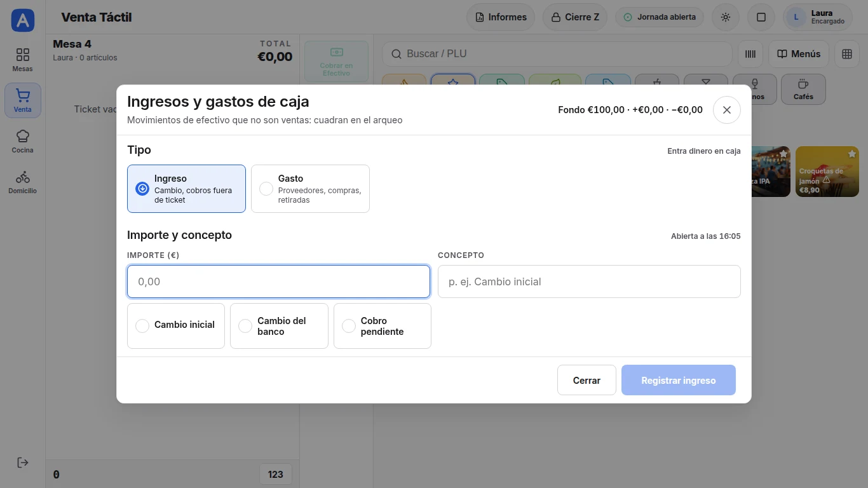Open the Informes reports

501,17
